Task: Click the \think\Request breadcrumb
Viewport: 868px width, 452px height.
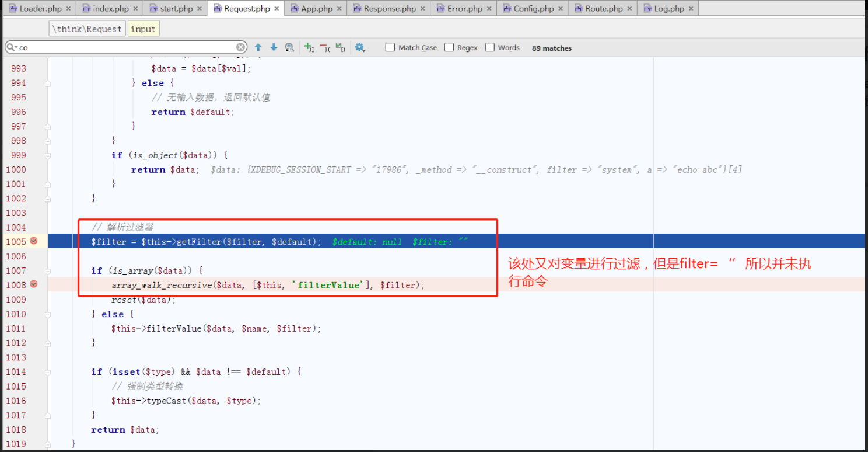Action: [x=87, y=29]
